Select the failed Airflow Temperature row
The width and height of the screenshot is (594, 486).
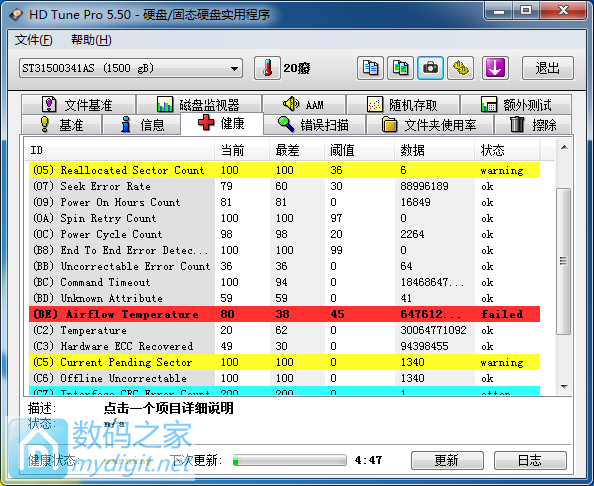[x=284, y=314]
